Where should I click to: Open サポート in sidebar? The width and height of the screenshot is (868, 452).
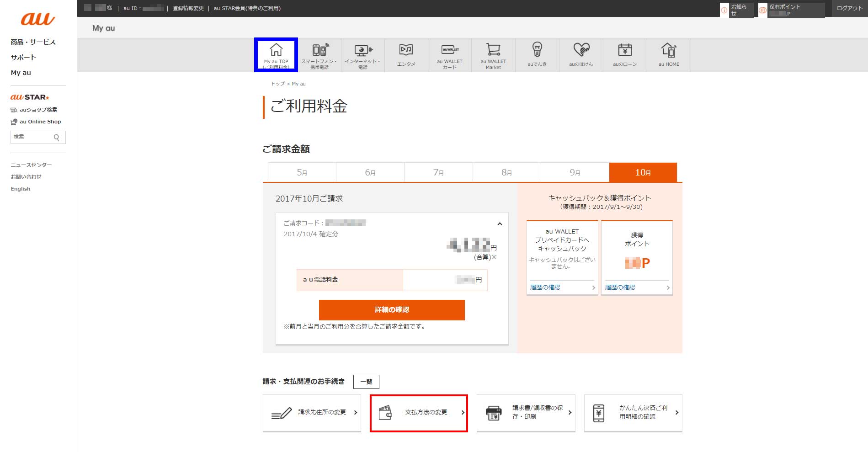[x=24, y=58]
